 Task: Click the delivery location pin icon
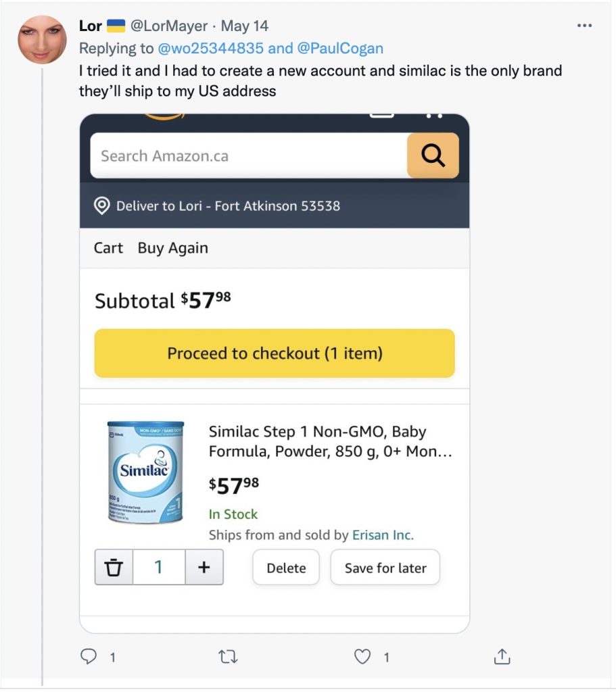click(x=102, y=206)
